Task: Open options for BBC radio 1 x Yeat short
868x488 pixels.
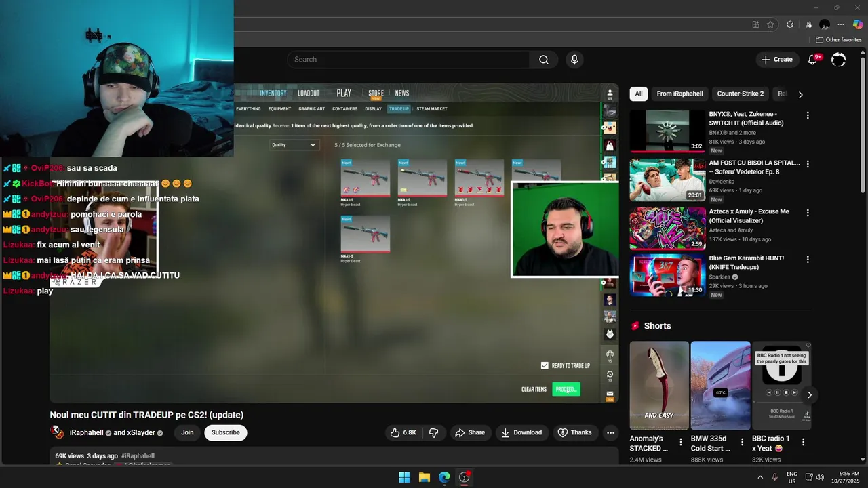Action: point(804,442)
